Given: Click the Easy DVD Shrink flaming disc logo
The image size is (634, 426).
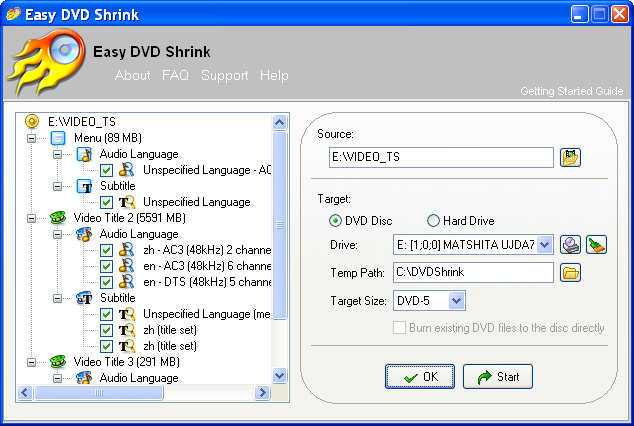Looking at the screenshot, I should [46, 63].
